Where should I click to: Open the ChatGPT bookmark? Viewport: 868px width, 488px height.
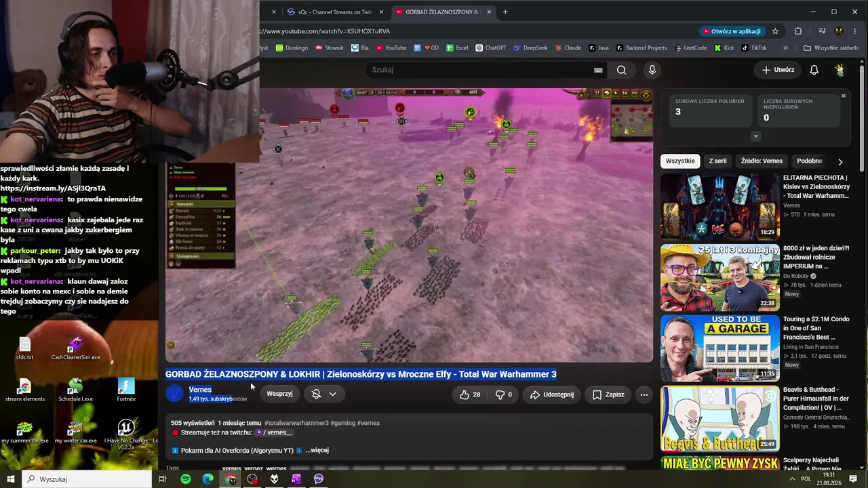491,48
